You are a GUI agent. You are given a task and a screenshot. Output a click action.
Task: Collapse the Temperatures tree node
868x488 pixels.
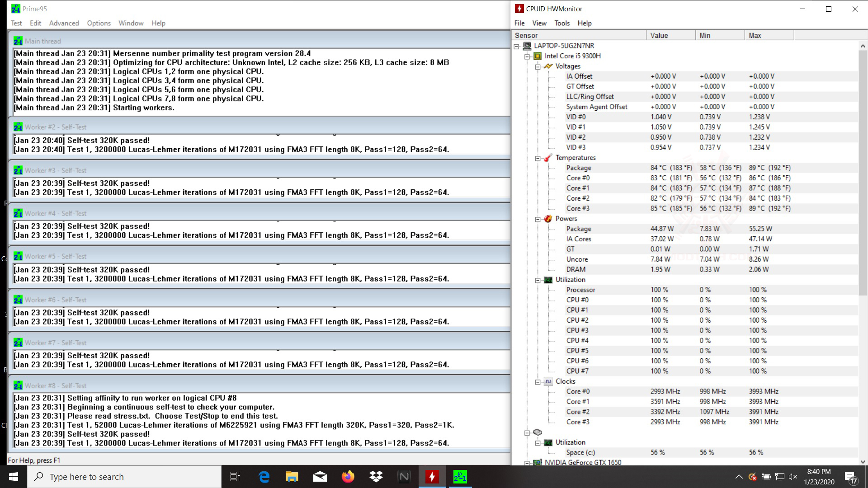pyautogui.click(x=538, y=158)
